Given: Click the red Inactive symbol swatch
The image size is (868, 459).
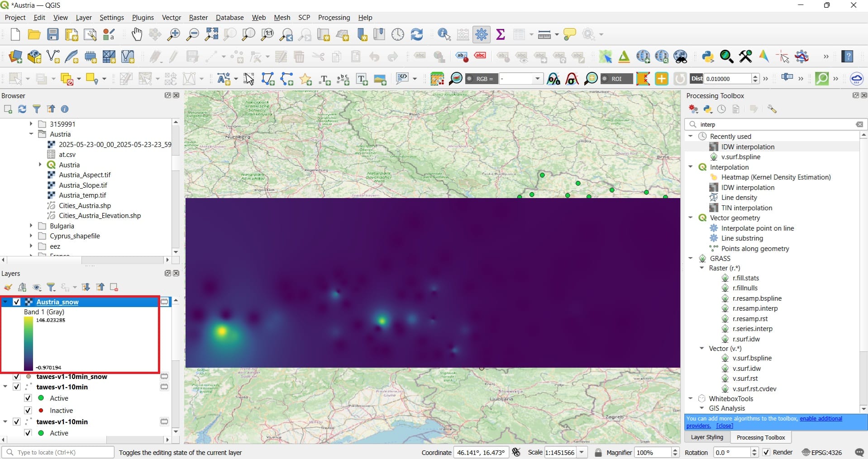Looking at the screenshot, I should [x=41, y=410].
